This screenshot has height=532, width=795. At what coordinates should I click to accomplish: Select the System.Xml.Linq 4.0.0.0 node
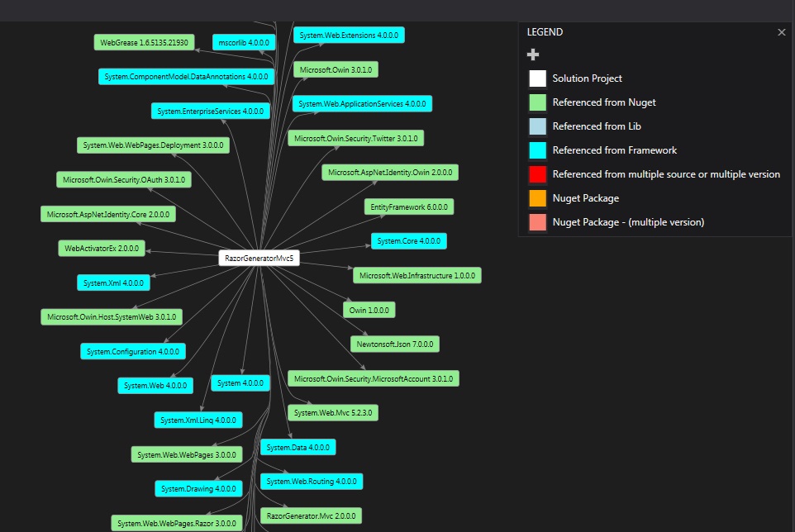coord(198,420)
